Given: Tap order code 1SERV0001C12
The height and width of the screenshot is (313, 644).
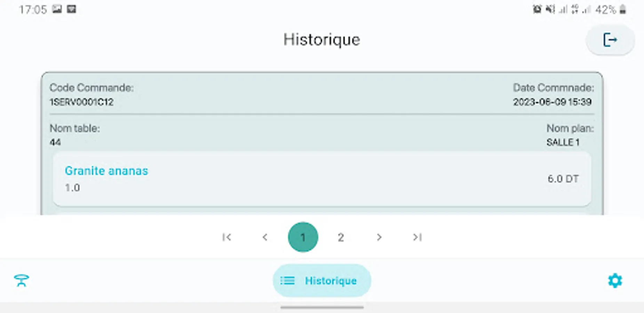Looking at the screenshot, I should 81,102.
